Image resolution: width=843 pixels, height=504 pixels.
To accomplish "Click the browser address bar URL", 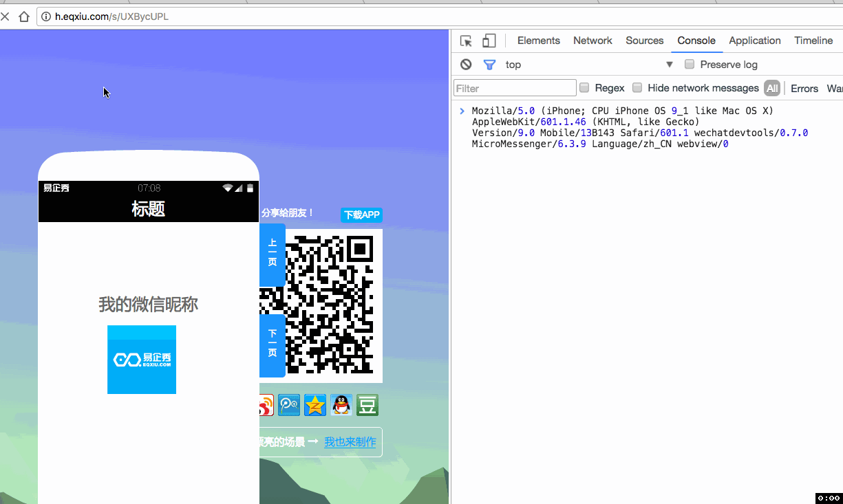I will coord(111,17).
